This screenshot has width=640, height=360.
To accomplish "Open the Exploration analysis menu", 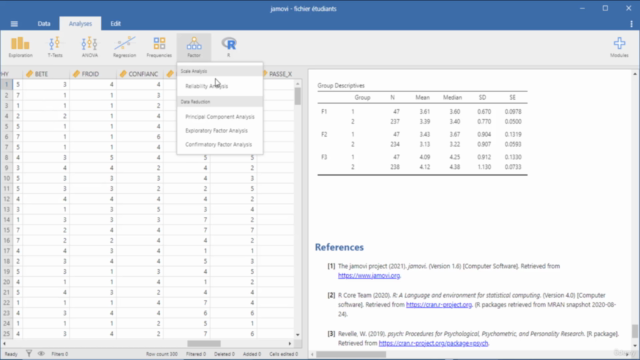I will [20, 47].
